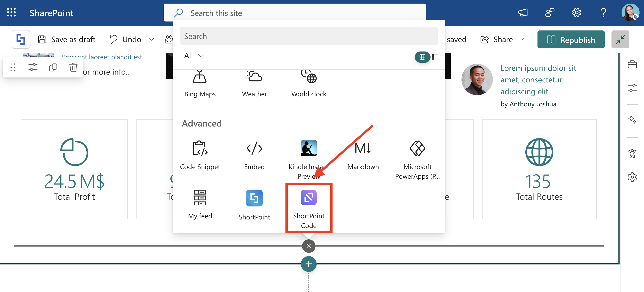Open the SharePoint app launcher waffle

[x=11, y=13]
